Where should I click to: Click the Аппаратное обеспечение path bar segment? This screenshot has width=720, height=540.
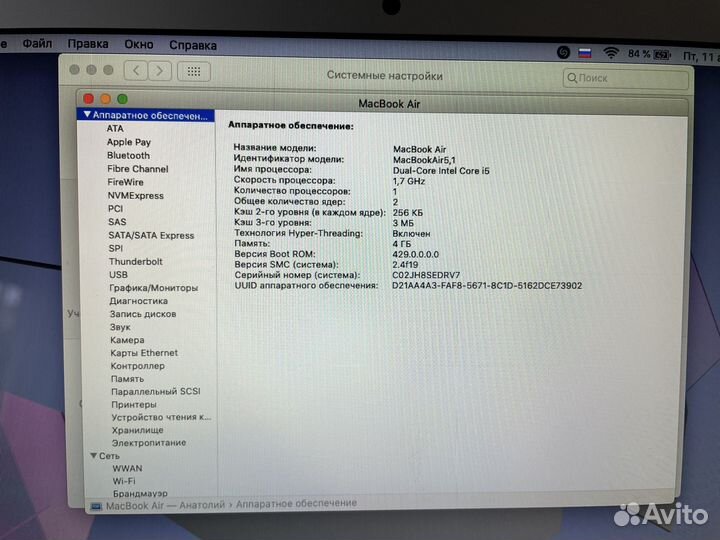click(296, 503)
